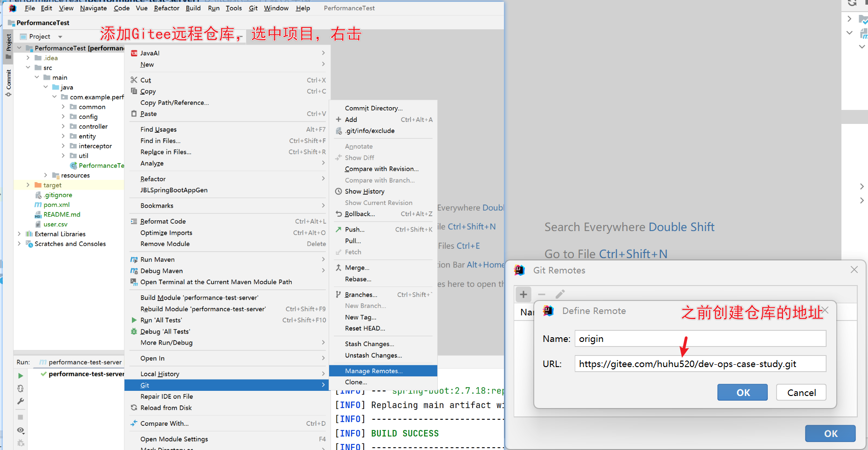This screenshot has width=868, height=450.
Task: Collapse the src folder
Action: 28,68
